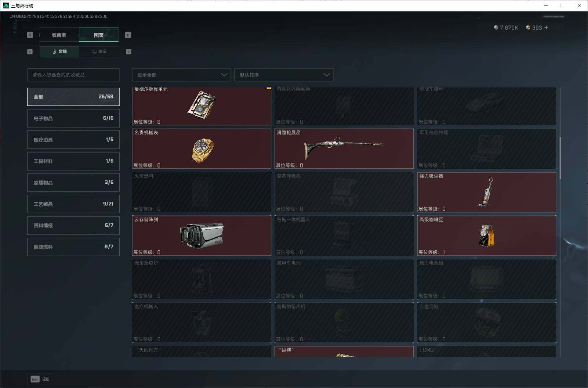
Task: Click the E key hint icon
Action: click(x=128, y=35)
